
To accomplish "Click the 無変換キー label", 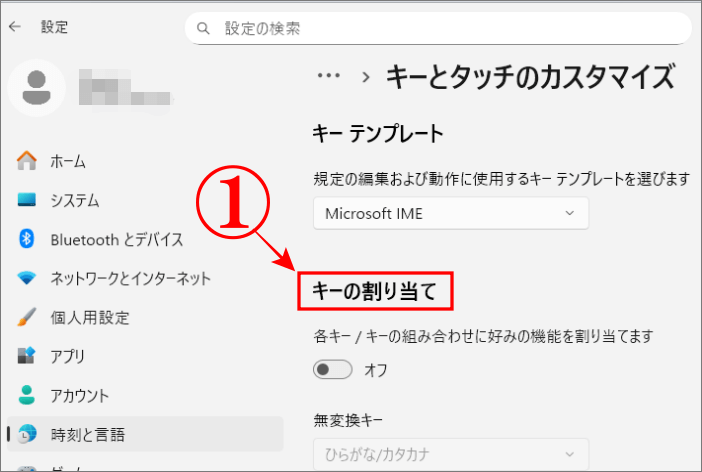I will 348,421.
